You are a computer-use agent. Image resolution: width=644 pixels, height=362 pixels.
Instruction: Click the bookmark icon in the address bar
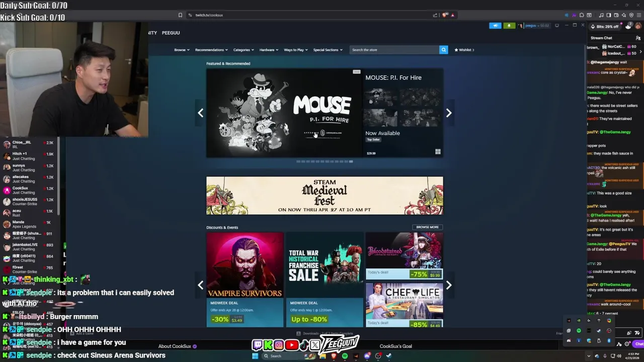pos(180,15)
